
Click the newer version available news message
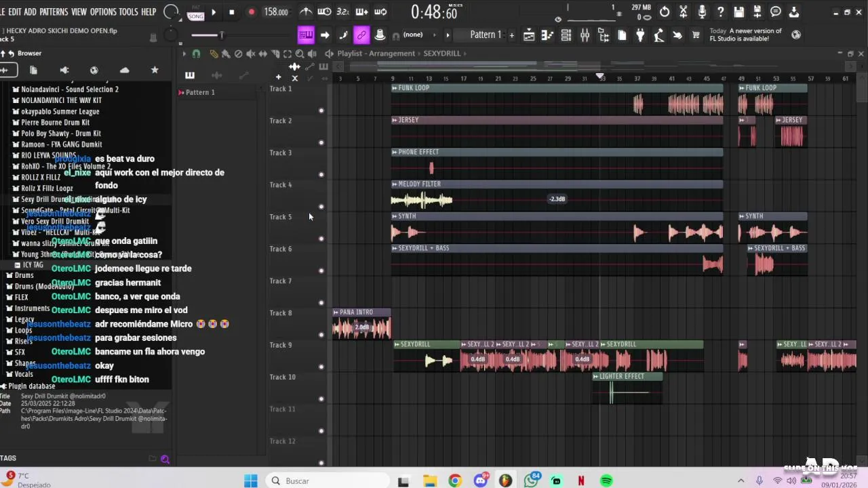(746, 35)
